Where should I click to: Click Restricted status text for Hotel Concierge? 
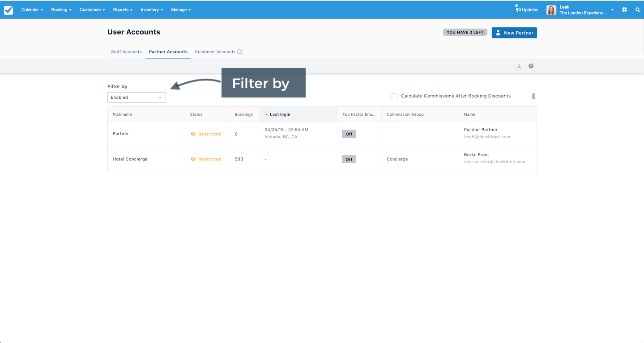(210, 159)
